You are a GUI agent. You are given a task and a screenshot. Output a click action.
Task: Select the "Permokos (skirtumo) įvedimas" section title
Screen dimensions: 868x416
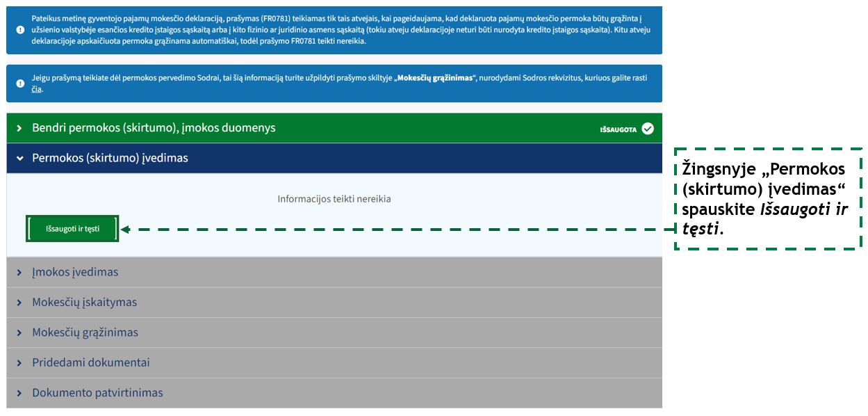click(110, 158)
